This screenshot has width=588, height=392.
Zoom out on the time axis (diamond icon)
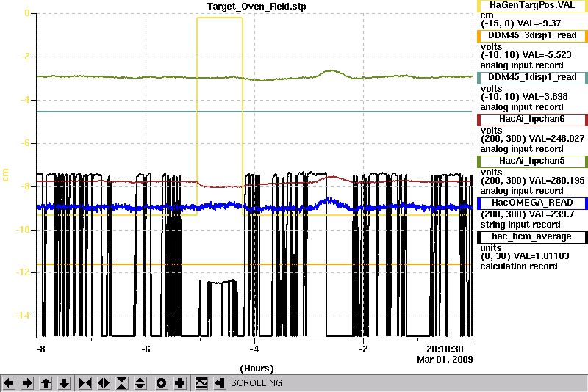tap(104, 383)
